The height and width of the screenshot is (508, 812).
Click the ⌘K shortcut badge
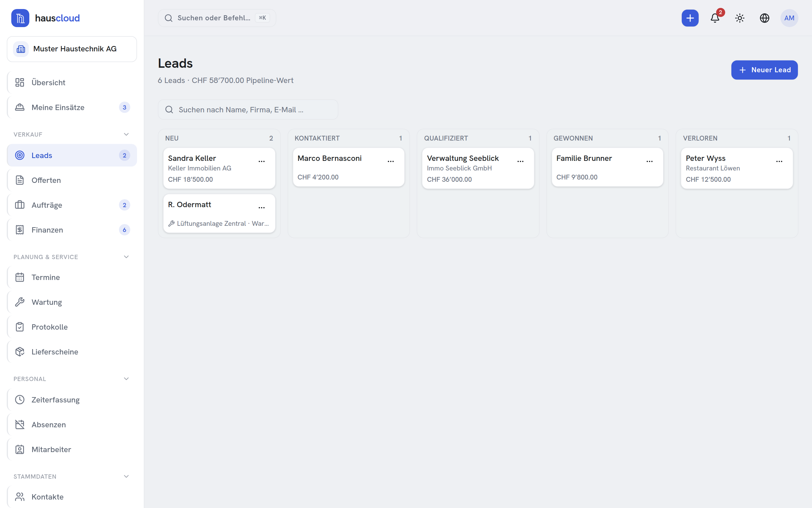[262, 18]
